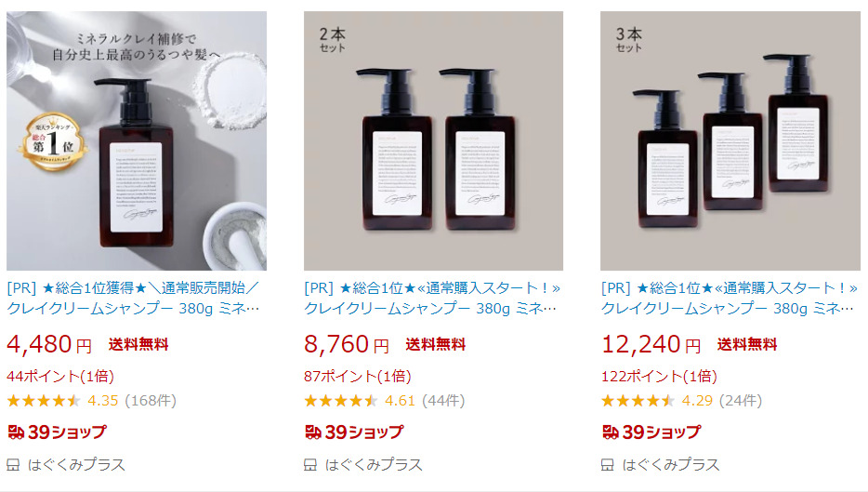The width and height of the screenshot is (868, 492).
Task: Click shop icon beside first はぐくみプラス
Action: pos(13,465)
